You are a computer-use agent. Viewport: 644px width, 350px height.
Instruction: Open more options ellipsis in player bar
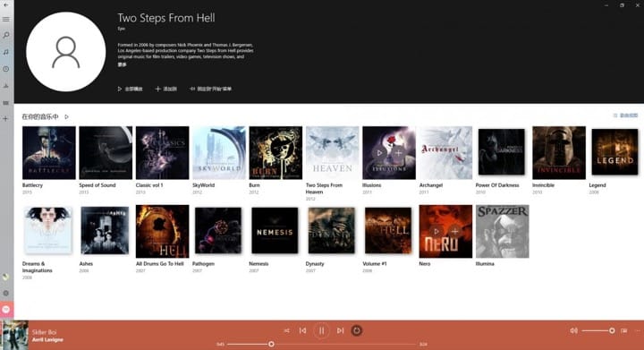638,330
